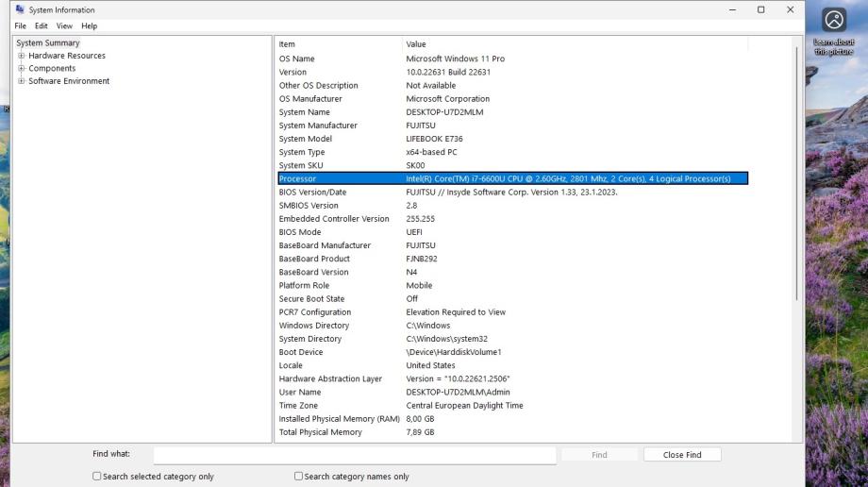This screenshot has height=487, width=868.
Task: Select System Summary in the tree
Action: 48,42
